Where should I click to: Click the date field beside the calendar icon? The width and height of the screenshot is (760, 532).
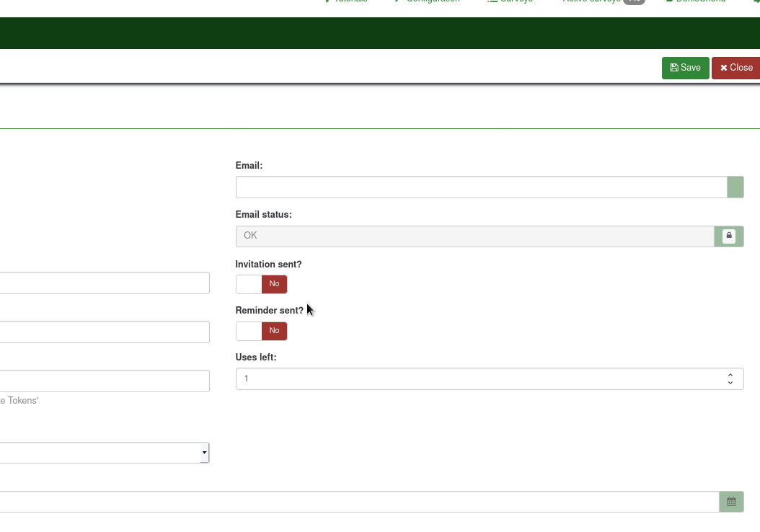tap(359, 502)
